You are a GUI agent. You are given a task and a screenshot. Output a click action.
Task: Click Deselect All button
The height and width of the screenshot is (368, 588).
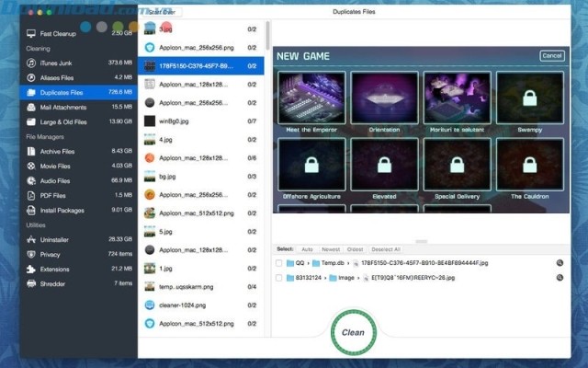click(x=386, y=249)
